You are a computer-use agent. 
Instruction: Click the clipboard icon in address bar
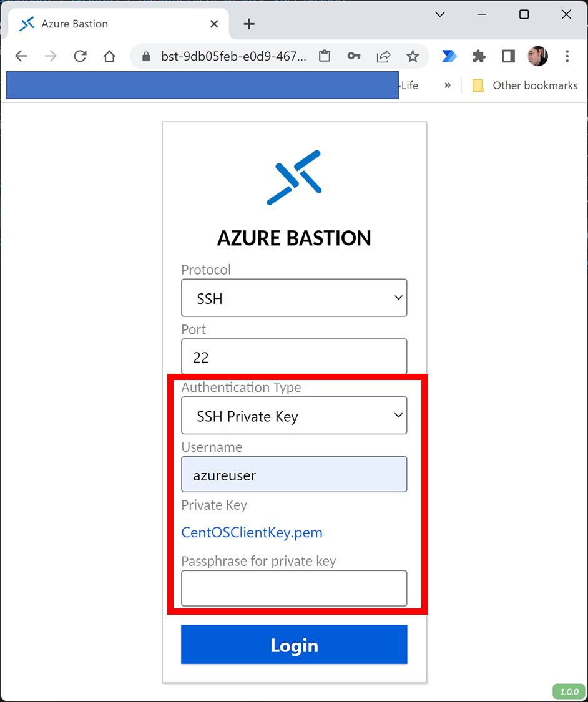click(x=325, y=56)
